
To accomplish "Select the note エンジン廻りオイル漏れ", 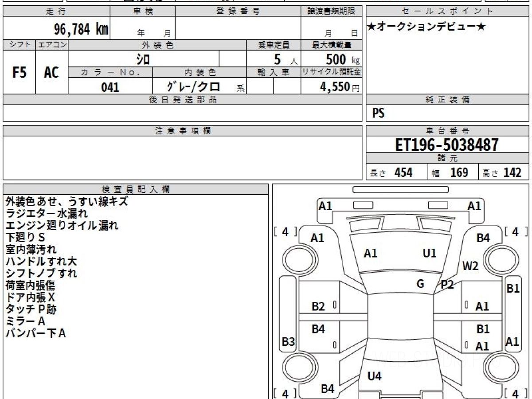I will [62, 225].
